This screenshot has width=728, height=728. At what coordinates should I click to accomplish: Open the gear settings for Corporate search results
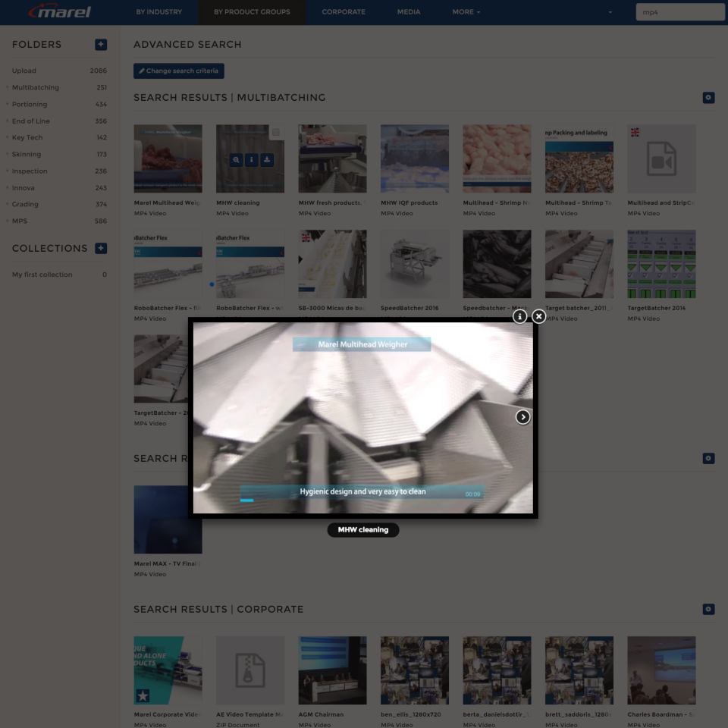tap(708, 609)
